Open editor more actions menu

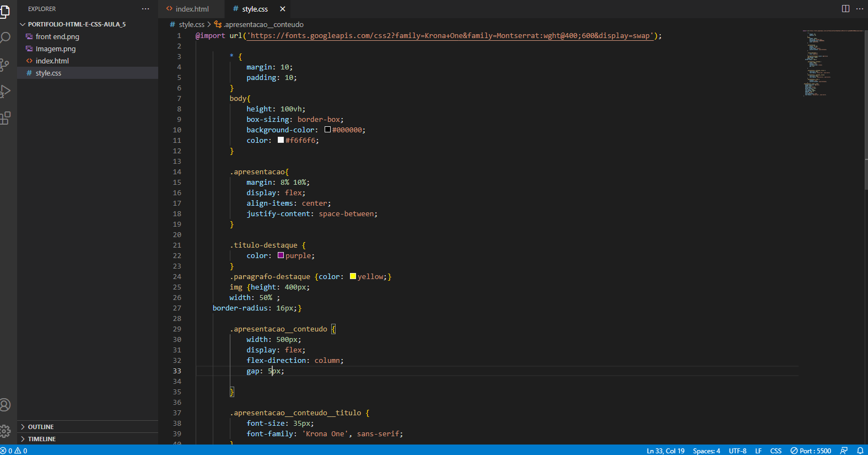point(860,9)
